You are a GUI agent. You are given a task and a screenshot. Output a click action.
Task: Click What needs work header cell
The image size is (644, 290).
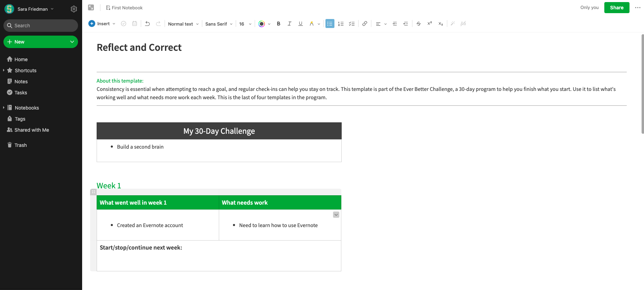click(280, 203)
